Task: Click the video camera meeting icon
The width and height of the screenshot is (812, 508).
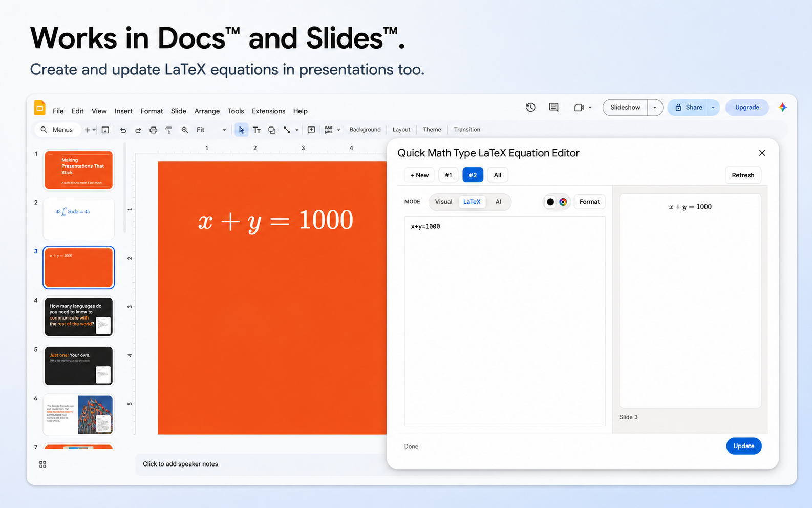Action: [x=579, y=108]
